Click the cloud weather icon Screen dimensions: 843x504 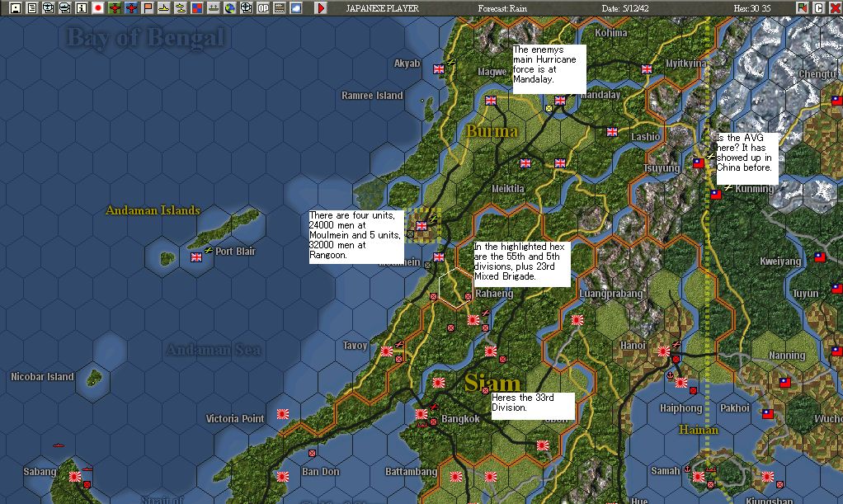295,8
